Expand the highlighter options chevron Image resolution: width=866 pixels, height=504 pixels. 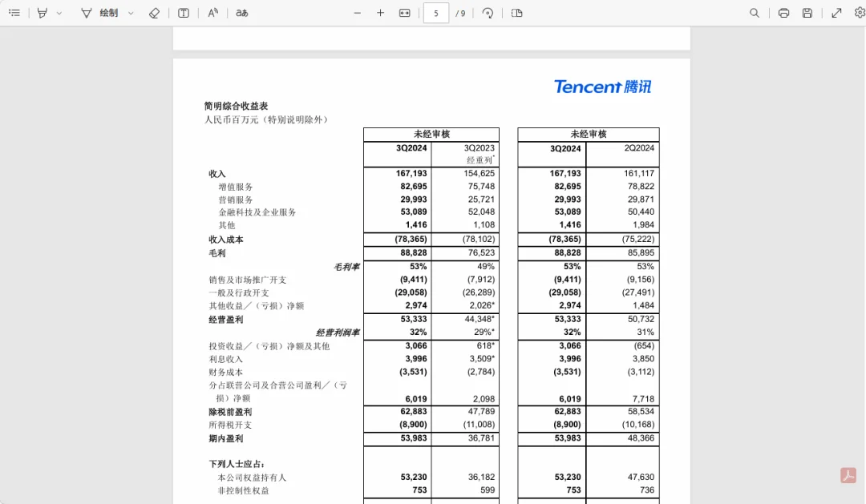pos(58,13)
